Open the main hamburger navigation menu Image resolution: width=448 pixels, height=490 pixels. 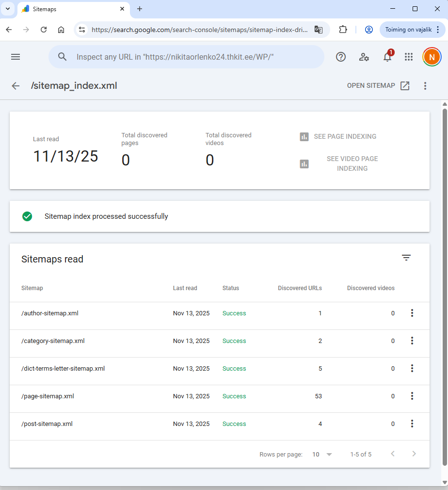[x=16, y=57]
